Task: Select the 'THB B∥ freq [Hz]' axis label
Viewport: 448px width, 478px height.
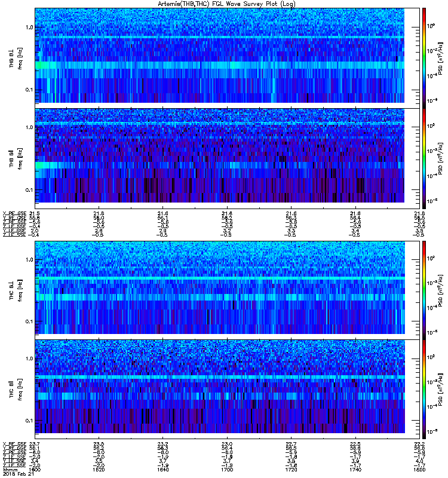Action: pyautogui.click(x=16, y=158)
